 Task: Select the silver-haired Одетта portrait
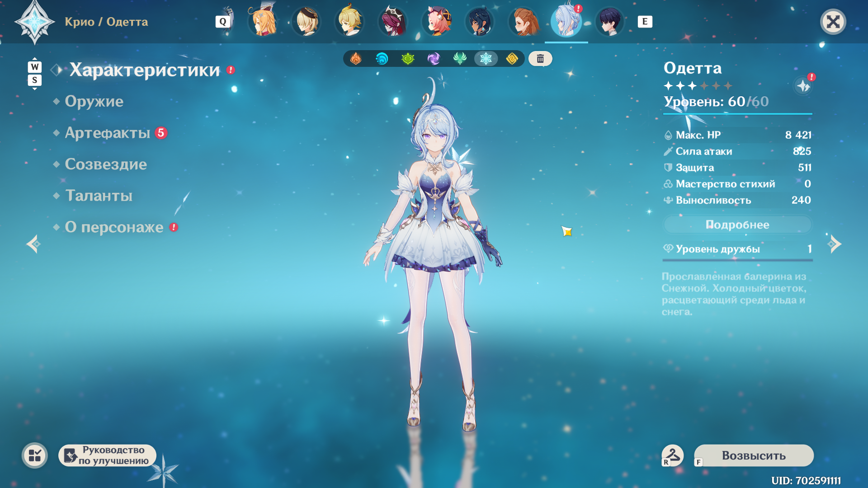pyautogui.click(x=566, y=21)
